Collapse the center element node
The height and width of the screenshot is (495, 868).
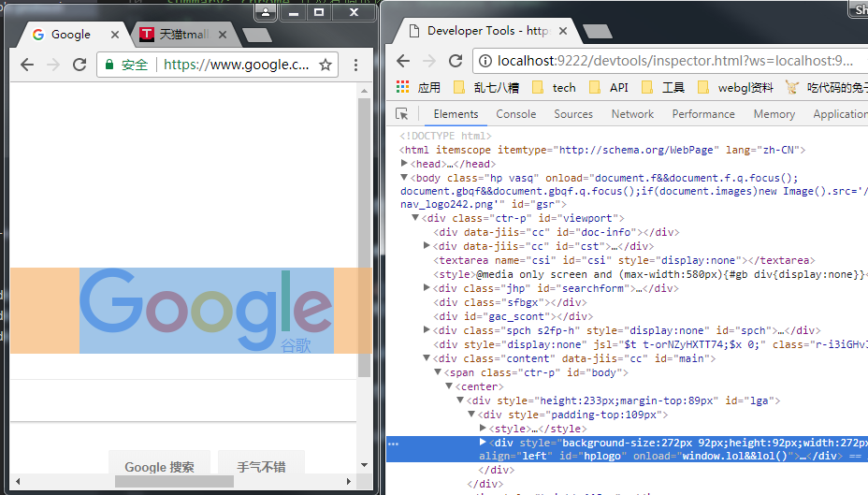point(449,386)
